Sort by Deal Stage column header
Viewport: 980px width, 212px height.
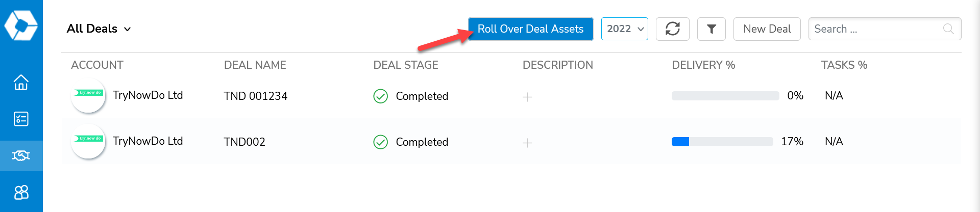click(406, 65)
